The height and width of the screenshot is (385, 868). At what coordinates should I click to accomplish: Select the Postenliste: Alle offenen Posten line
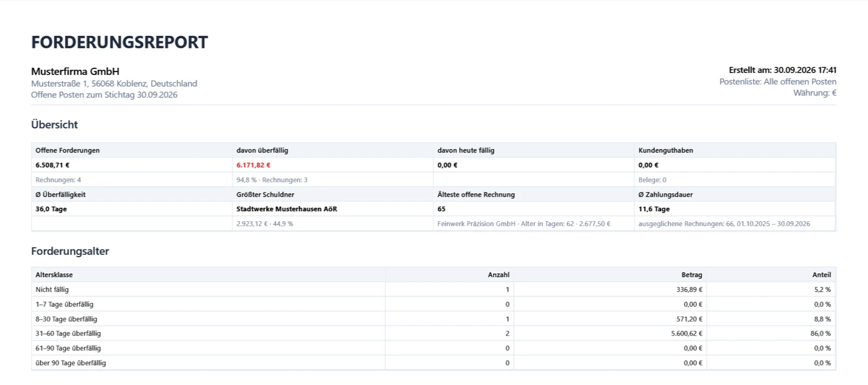point(778,81)
